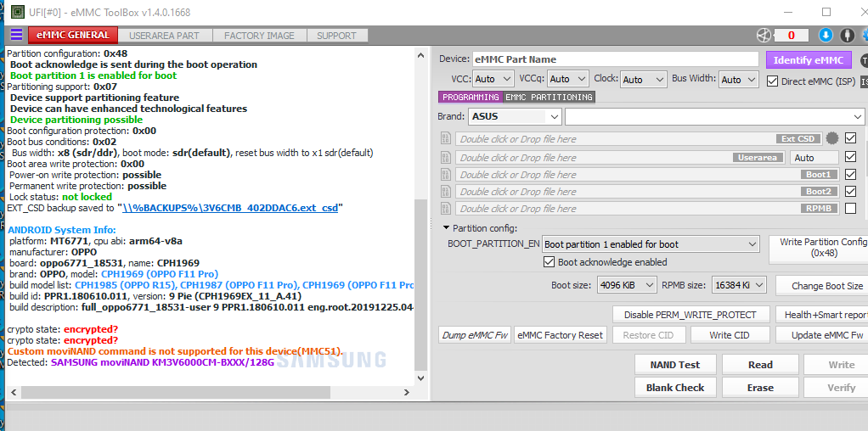Image resolution: width=868 pixels, height=431 pixels.
Task: Click the Identify eMMC button
Action: pyautogui.click(x=809, y=60)
